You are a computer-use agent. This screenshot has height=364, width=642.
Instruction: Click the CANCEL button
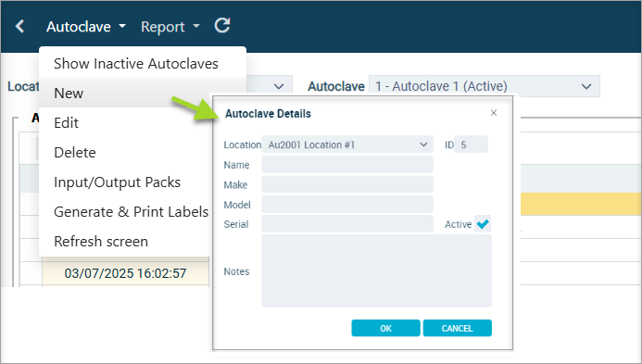(458, 328)
